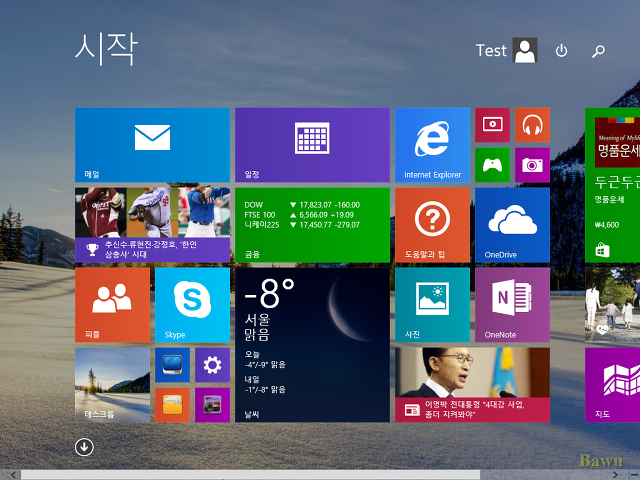Open the Photos tile (사진)

pyautogui.click(x=432, y=305)
